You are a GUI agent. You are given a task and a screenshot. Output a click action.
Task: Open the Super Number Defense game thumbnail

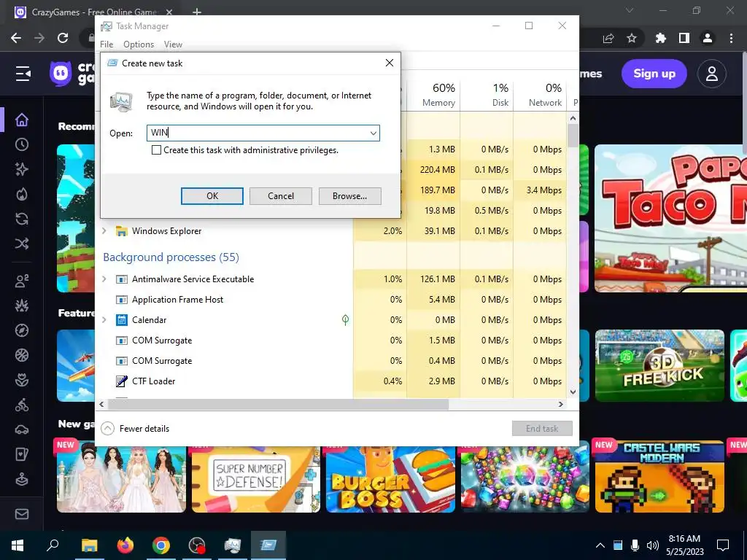256,479
